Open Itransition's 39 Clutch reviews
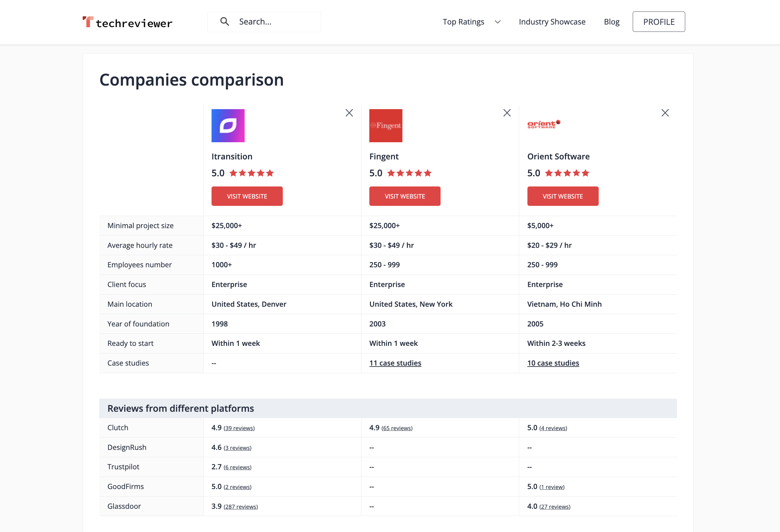Image resolution: width=780 pixels, height=532 pixels. click(239, 428)
